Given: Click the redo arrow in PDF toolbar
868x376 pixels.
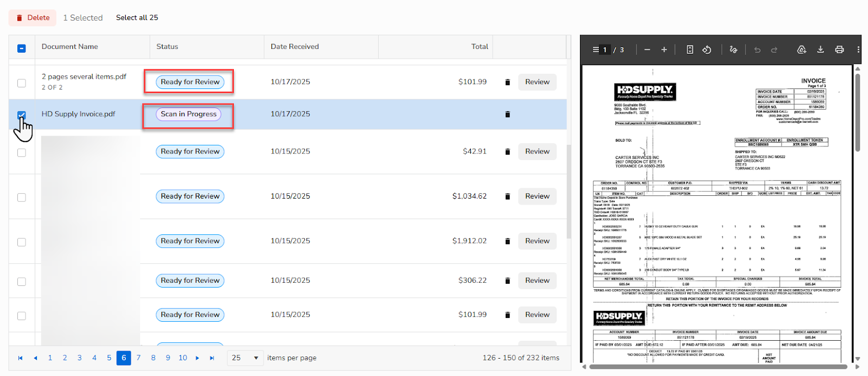Looking at the screenshot, I should point(774,49).
